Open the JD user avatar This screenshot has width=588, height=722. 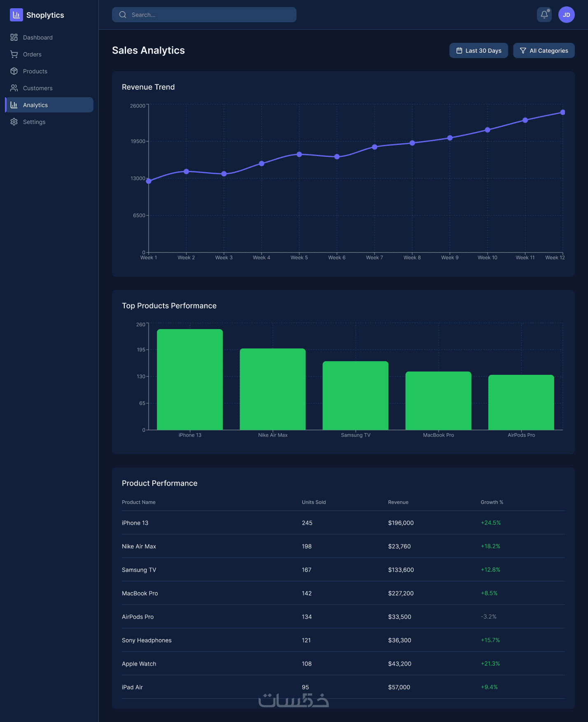(567, 15)
